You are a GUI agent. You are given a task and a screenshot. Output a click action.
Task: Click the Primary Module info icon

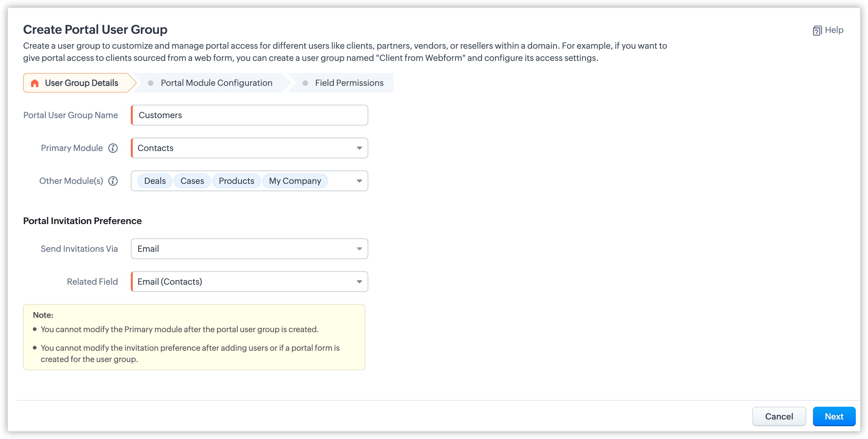(x=113, y=148)
